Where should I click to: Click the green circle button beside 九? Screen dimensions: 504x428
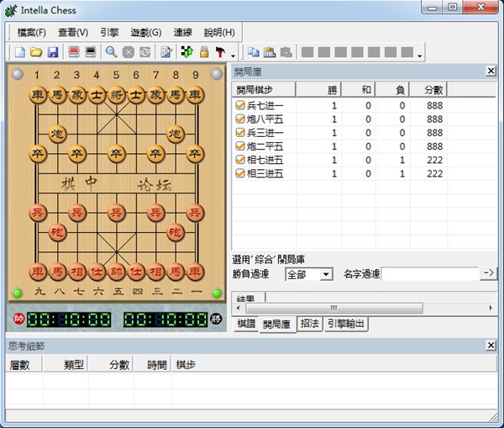[x=18, y=293]
